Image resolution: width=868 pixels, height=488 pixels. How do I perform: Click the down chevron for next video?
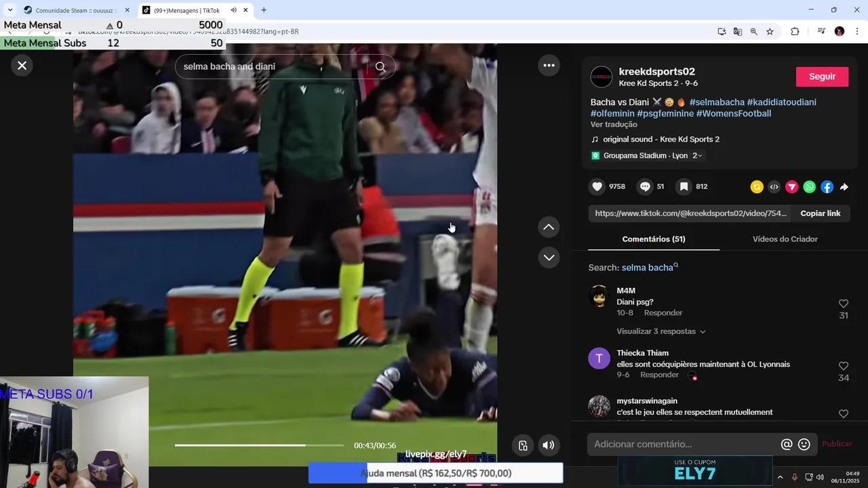point(549,258)
